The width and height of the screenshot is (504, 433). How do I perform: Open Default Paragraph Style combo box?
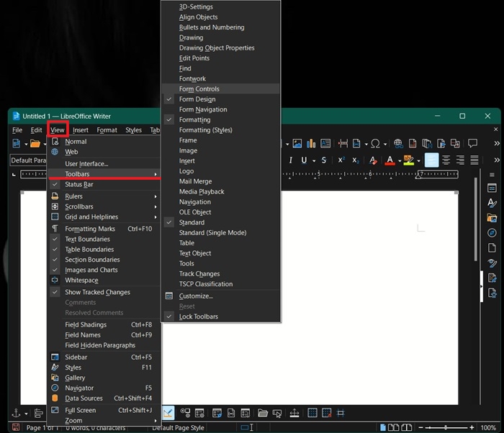(28, 160)
